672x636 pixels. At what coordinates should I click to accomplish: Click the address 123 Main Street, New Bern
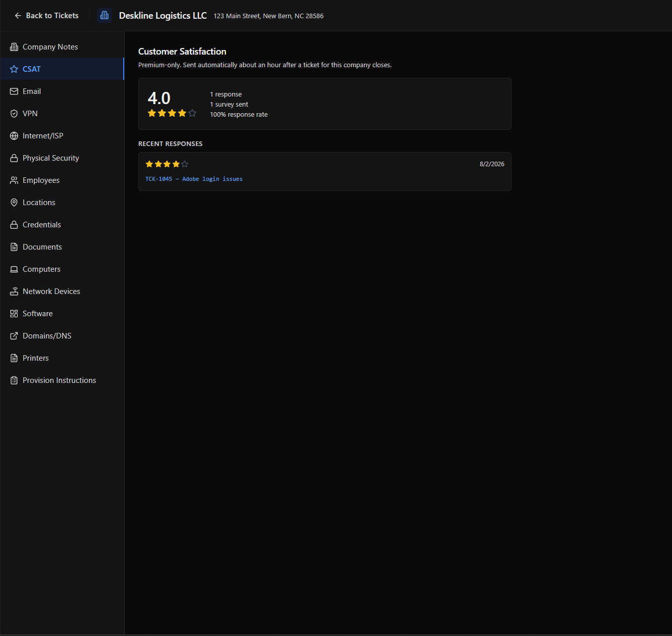[269, 16]
